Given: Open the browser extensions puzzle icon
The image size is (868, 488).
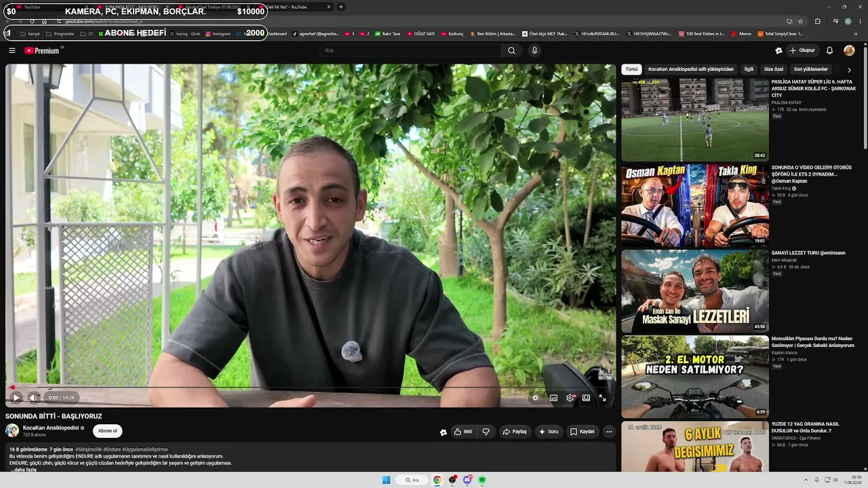Looking at the screenshot, I should [x=817, y=21].
